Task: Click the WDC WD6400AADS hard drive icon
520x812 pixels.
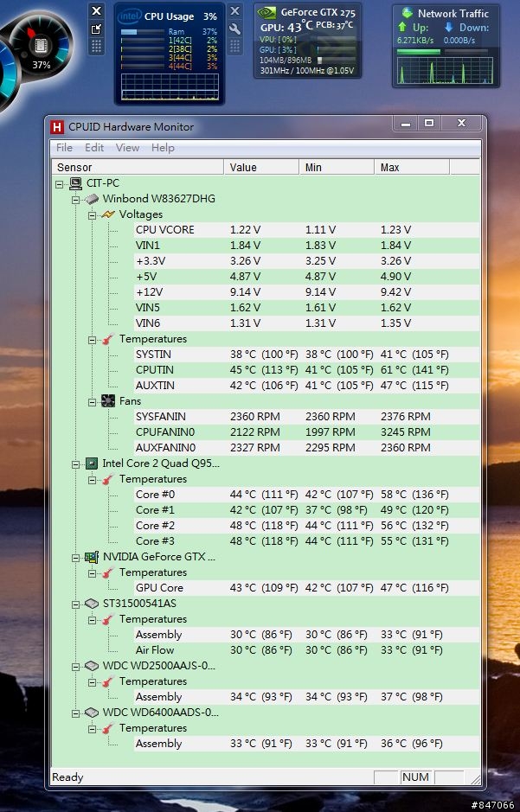Action: 92,713
